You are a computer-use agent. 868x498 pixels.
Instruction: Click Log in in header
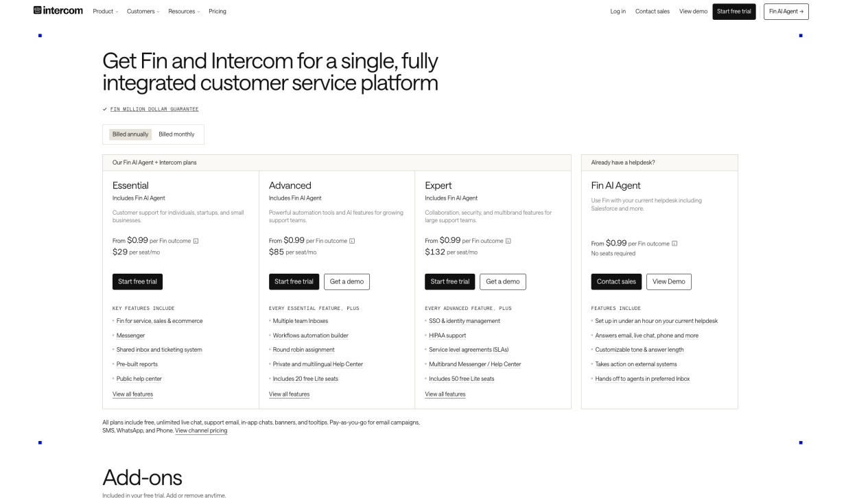click(x=618, y=12)
